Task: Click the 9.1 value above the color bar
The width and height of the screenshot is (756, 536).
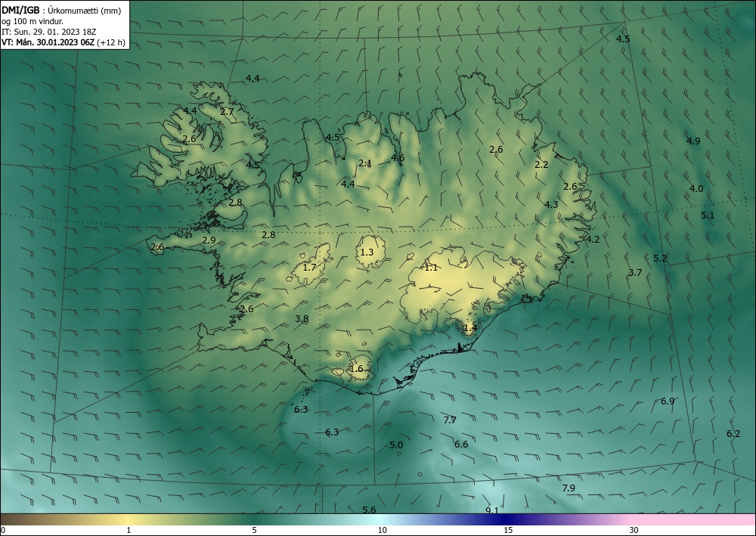Action: tap(492, 510)
